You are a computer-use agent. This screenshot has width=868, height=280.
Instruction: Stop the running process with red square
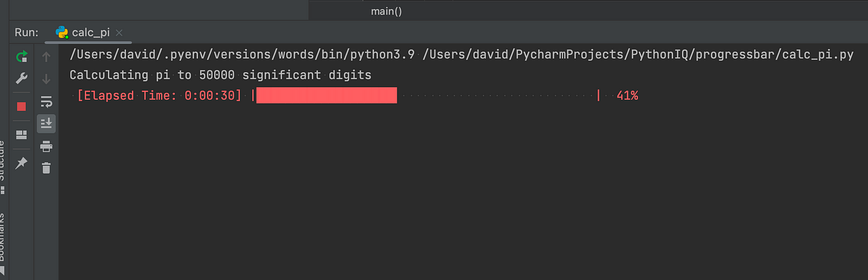22,107
